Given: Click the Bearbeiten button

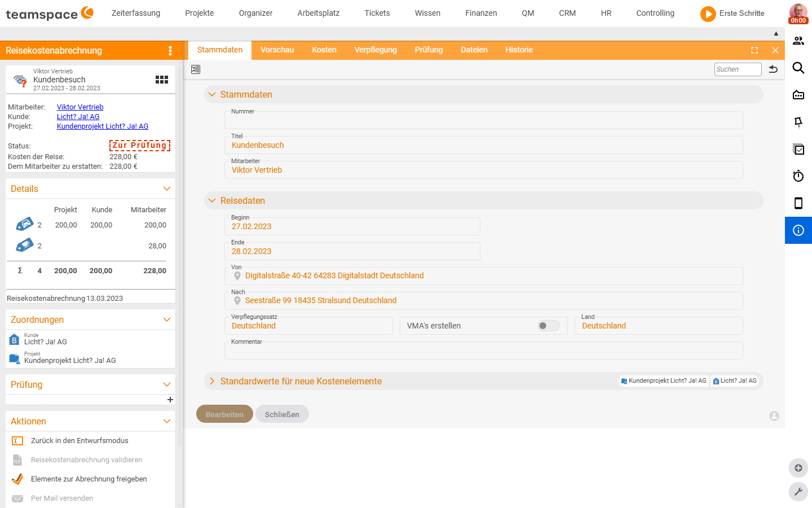Looking at the screenshot, I should click(x=224, y=414).
